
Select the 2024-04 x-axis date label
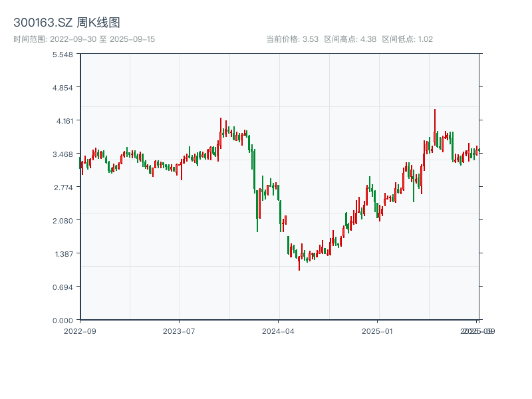279,331
